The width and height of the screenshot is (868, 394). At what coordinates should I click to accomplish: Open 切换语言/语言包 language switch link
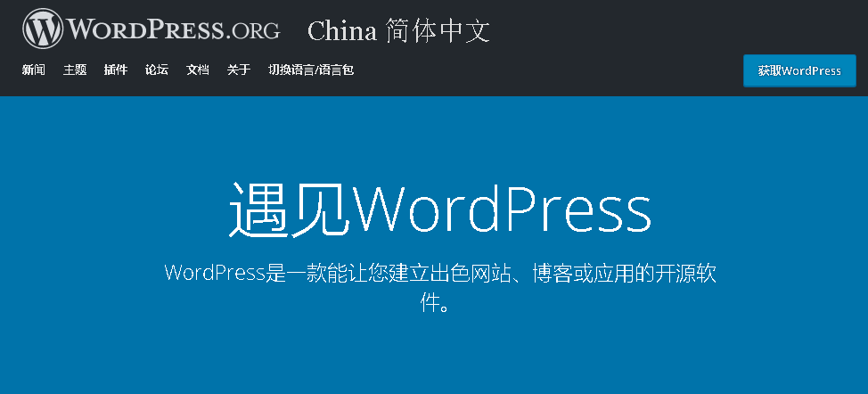[311, 70]
